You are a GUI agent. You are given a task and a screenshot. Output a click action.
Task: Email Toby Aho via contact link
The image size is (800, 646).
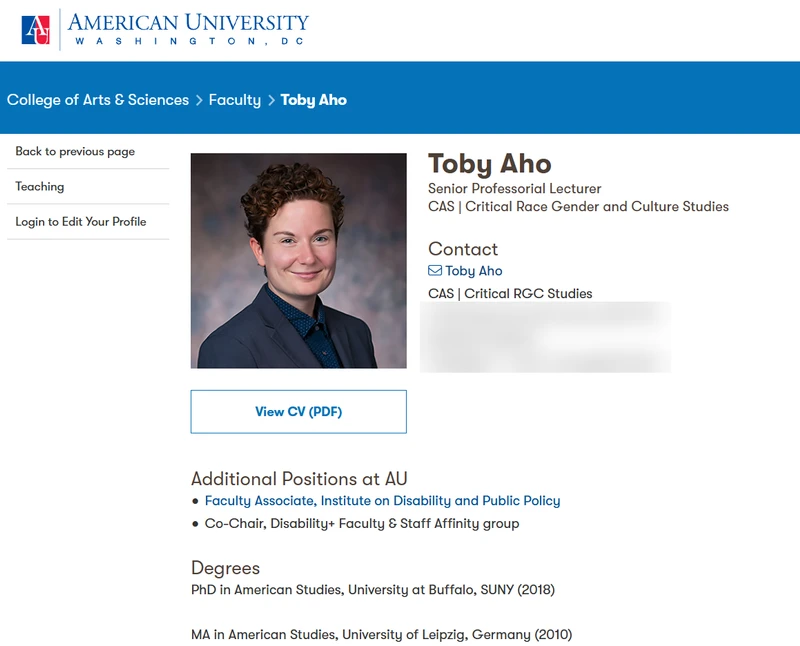(473, 271)
